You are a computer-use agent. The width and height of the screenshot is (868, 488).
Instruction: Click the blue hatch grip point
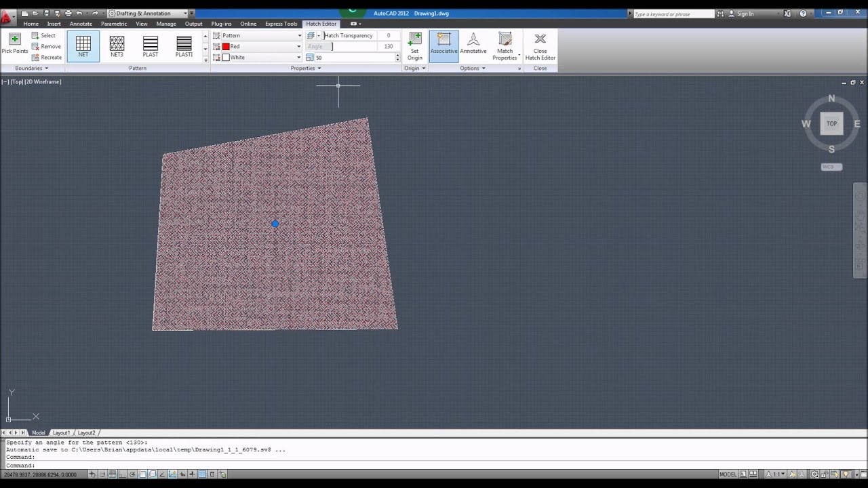coord(275,224)
